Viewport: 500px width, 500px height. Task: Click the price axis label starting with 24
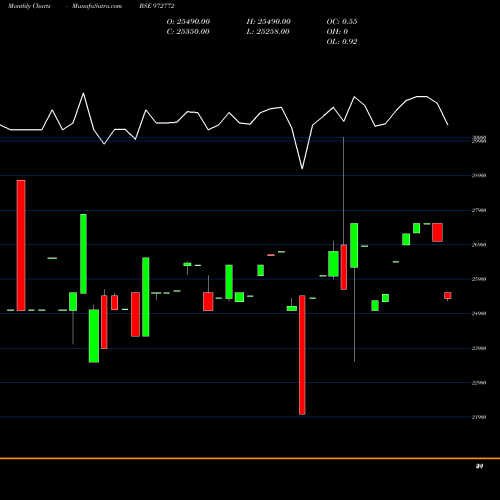click(479, 313)
